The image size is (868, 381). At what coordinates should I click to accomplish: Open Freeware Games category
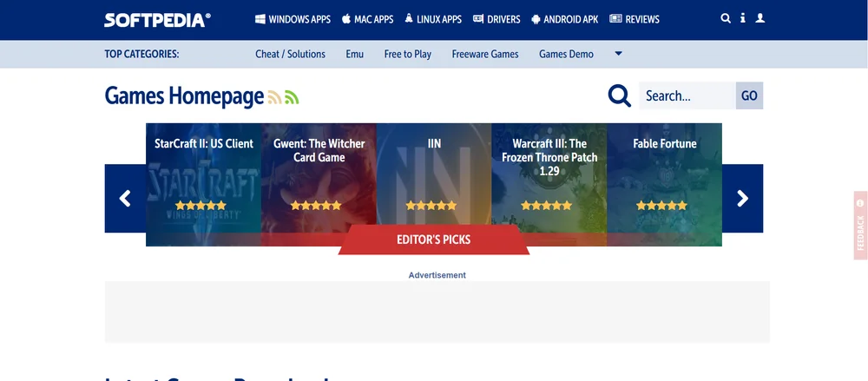coord(485,54)
